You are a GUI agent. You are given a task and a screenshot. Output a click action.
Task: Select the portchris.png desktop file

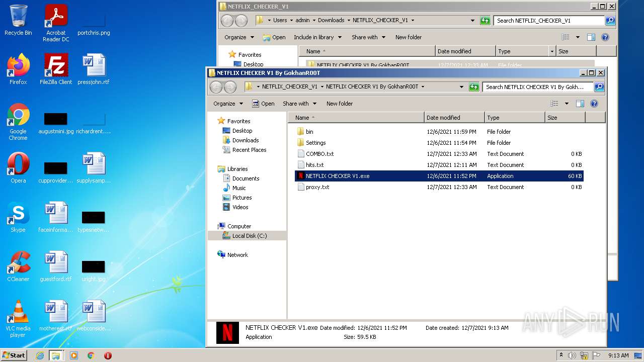(x=94, y=23)
